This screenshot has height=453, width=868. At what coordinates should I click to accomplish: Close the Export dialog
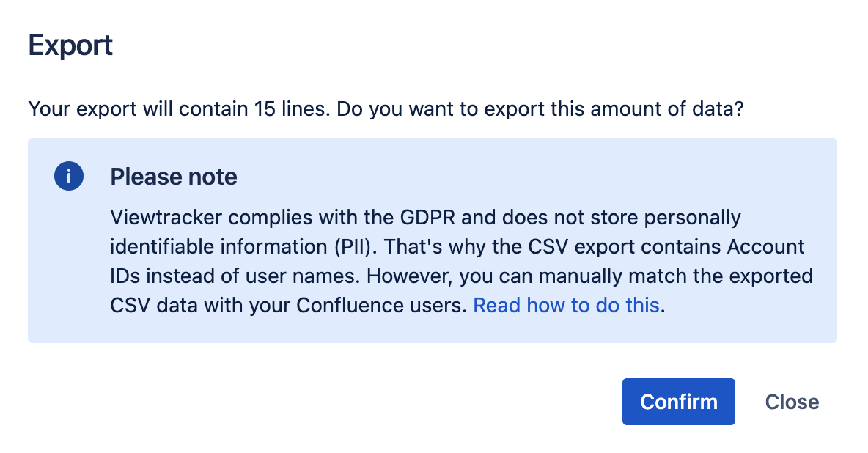pos(792,402)
